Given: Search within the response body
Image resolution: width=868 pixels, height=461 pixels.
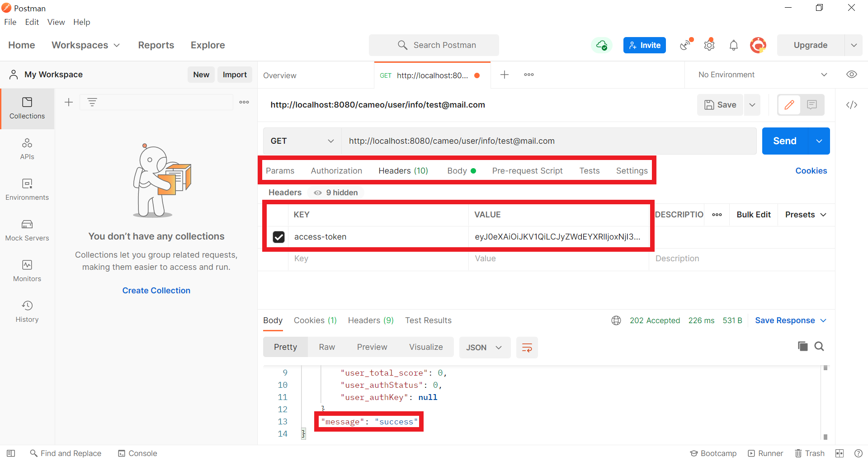Looking at the screenshot, I should click(819, 346).
